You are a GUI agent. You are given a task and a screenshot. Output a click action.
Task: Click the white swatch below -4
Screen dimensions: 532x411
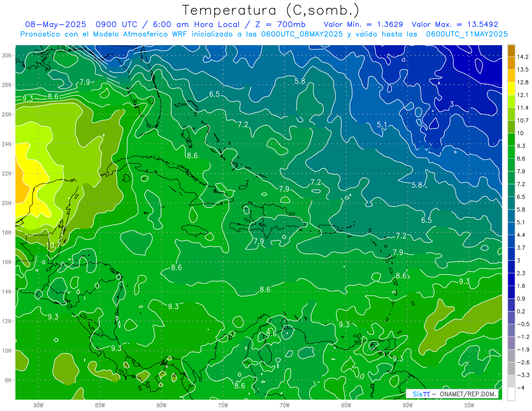pyautogui.click(x=511, y=394)
